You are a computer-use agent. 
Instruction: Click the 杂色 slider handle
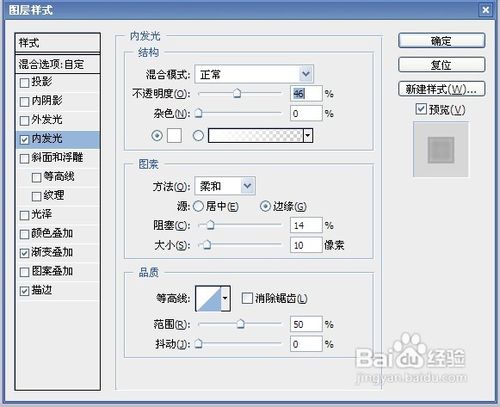pos(199,113)
